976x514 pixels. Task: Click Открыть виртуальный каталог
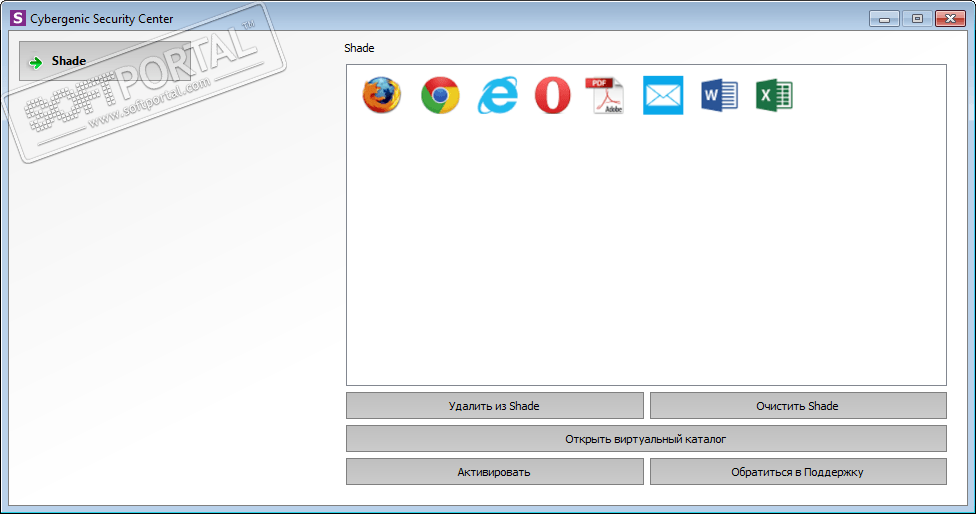coord(646,439)
